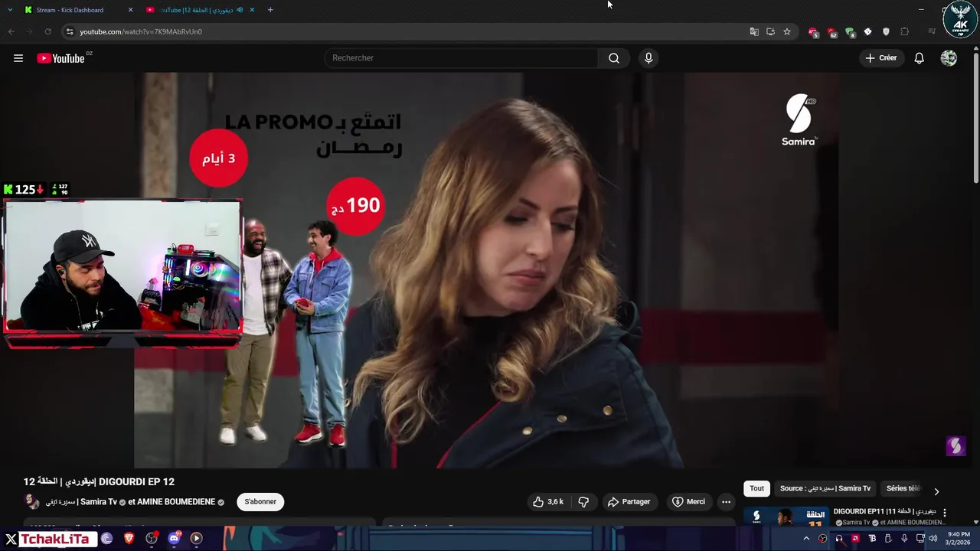Focus the Rechercher search field
The height and width of the screenshot is (551, 980).
click(462, 58)
